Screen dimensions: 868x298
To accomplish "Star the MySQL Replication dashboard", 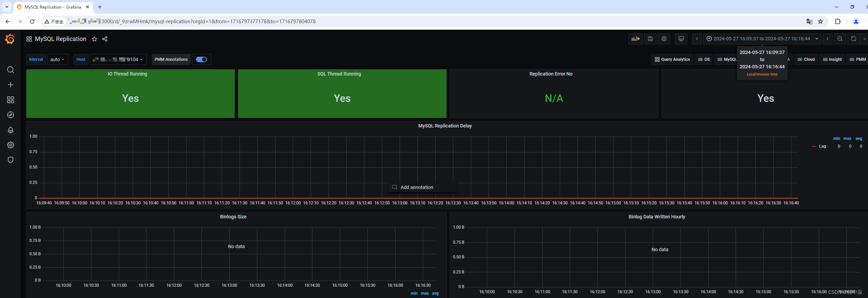I will point(94,39).
